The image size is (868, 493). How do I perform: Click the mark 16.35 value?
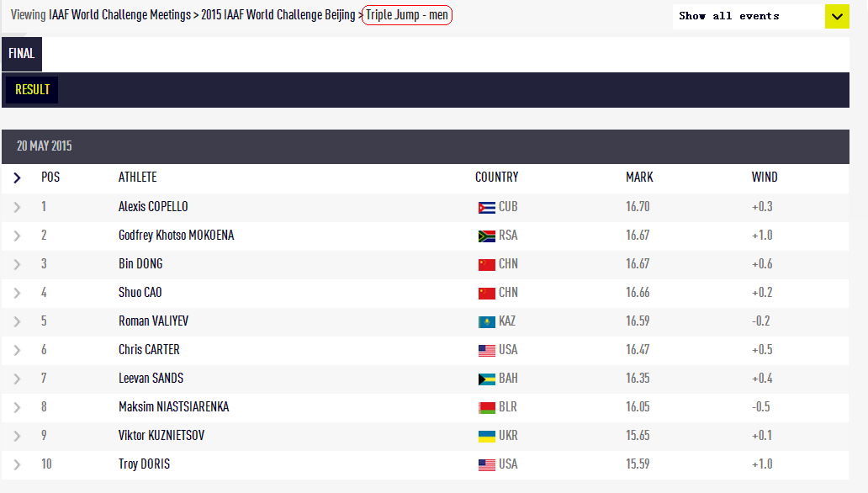pyautogui.click(x=638, y=379)
